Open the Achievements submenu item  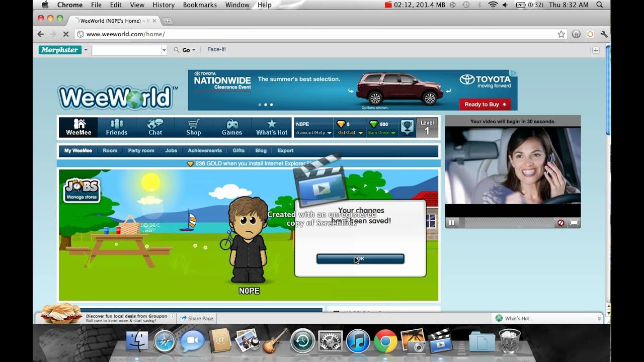coord(205,151)
